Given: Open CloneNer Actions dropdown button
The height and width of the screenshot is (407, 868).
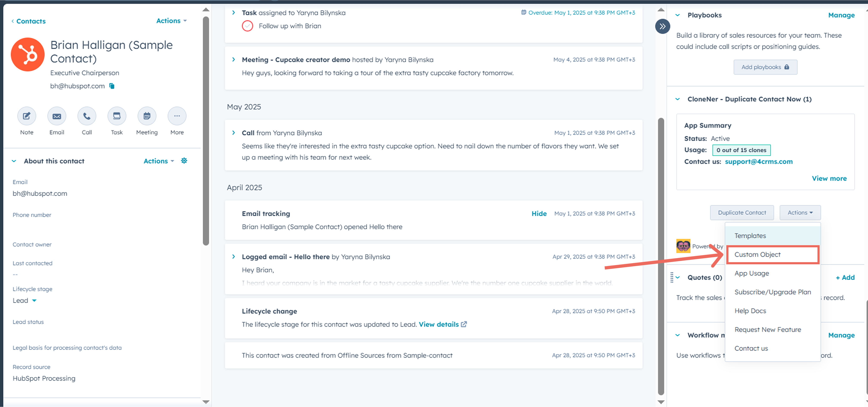Looking at the screenshot, I should [x=800, y=213].
